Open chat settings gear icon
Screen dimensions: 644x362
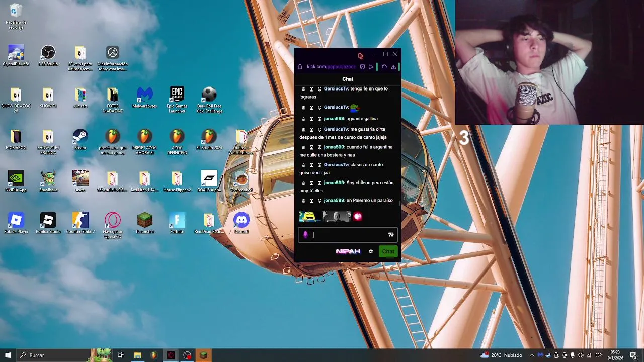pyautogui.click(x=371, y=251)
